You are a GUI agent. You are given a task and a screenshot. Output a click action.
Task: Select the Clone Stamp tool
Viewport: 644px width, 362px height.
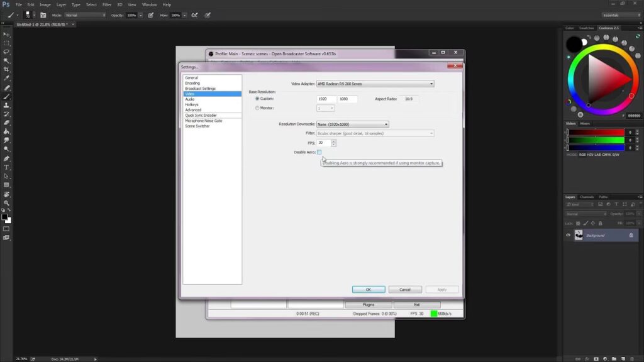[x=6, y=105]
